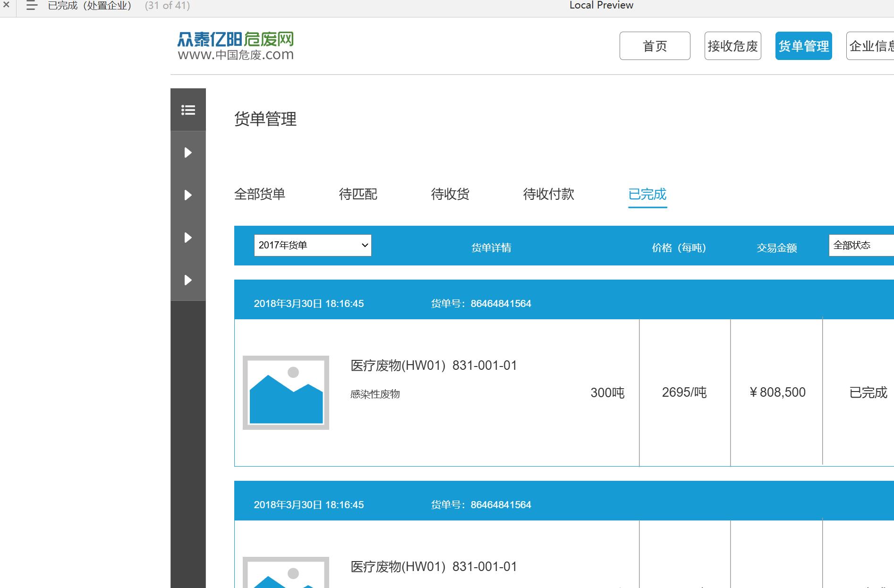
Task: Click the 货单详情 column header
Action: pyautogui.click(x=491, y=248)
